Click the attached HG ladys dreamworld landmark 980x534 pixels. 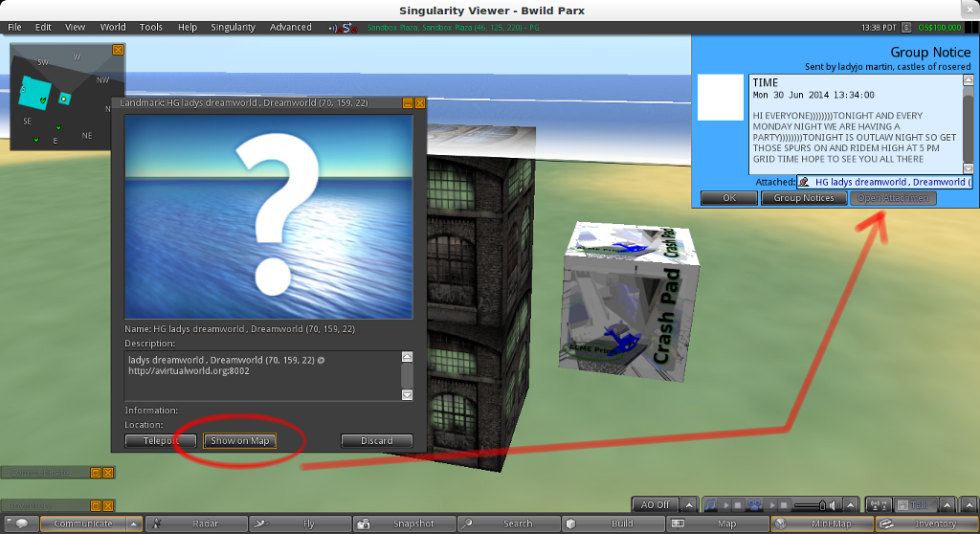[x=884, y=182]
